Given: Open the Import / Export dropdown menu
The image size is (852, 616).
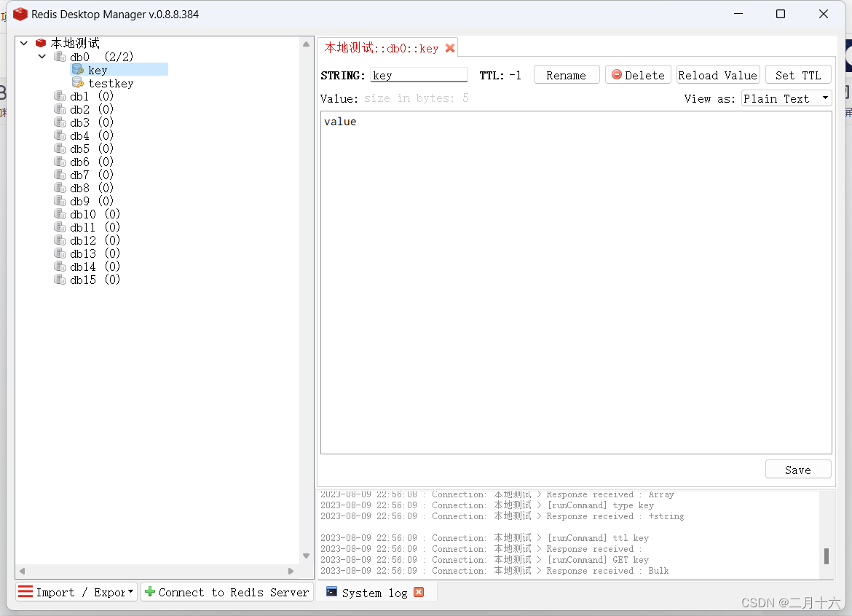Looking at the screenshot, I should point(76,592).
